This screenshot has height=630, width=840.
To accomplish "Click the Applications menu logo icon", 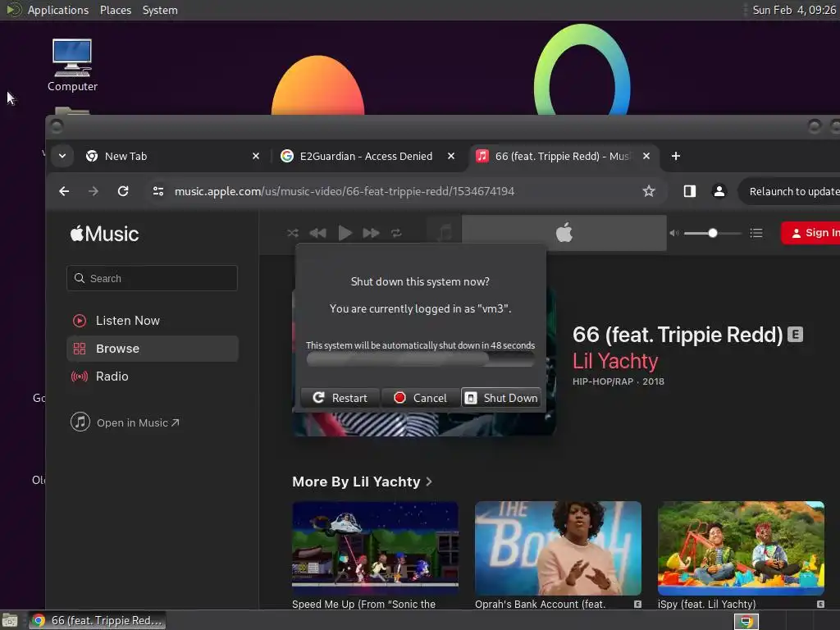I will 13,10.
